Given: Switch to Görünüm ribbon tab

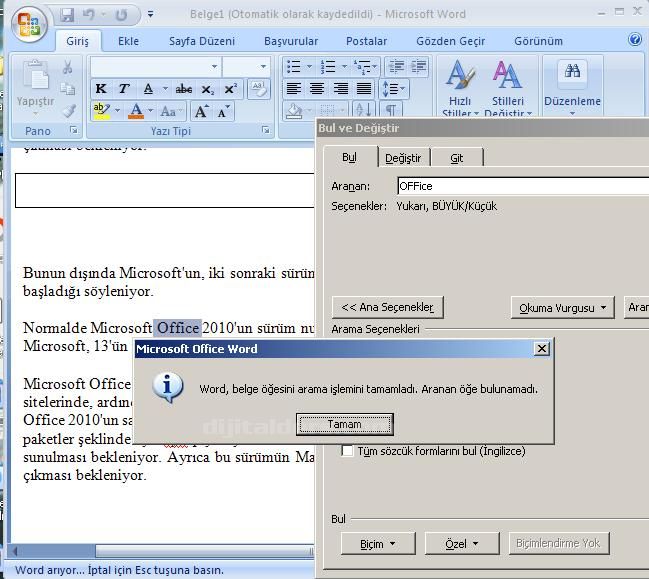Looking at the screenshot, I should (538, 41).
